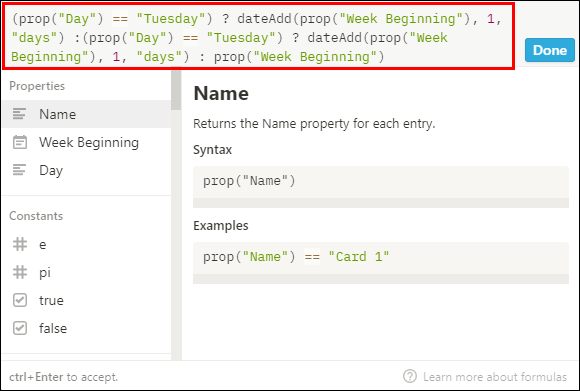Insert the true constant
This screenshot has height=391, width=580.
[87, 300]
